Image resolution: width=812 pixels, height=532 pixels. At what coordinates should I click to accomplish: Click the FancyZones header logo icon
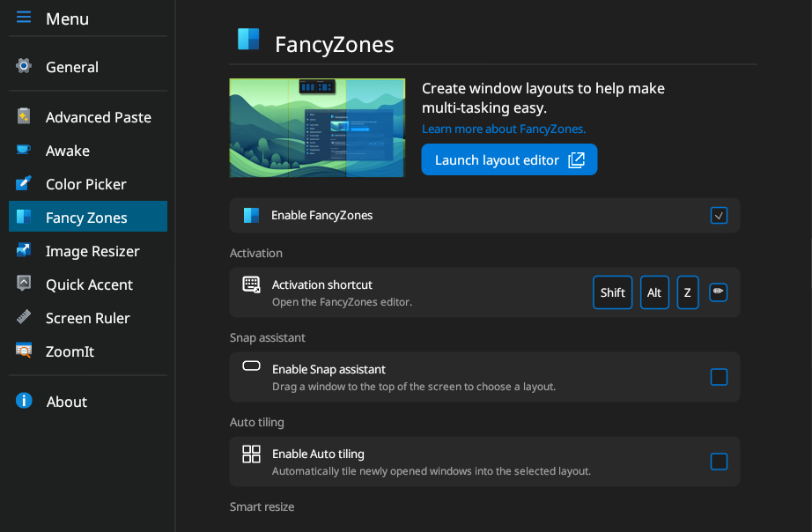coord(248,40)
